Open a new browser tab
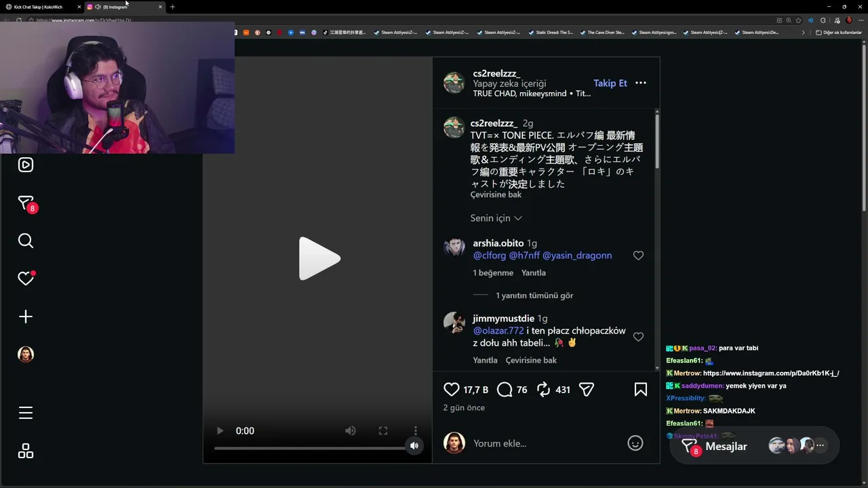 [x=172, y=7]
